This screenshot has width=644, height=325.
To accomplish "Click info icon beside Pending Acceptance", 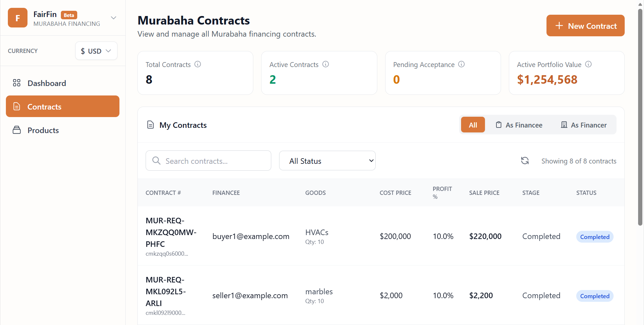I will (x=461, y=64).
